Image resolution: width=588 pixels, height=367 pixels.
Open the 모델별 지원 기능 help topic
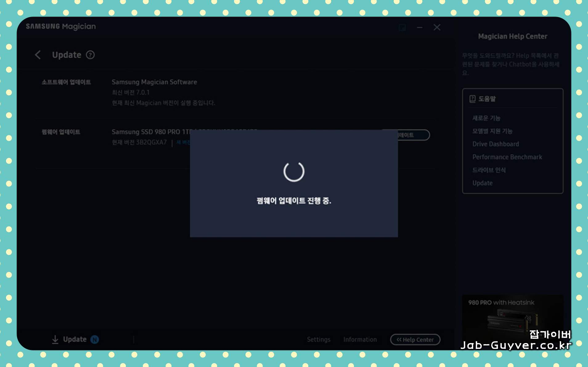coord(492,131)
